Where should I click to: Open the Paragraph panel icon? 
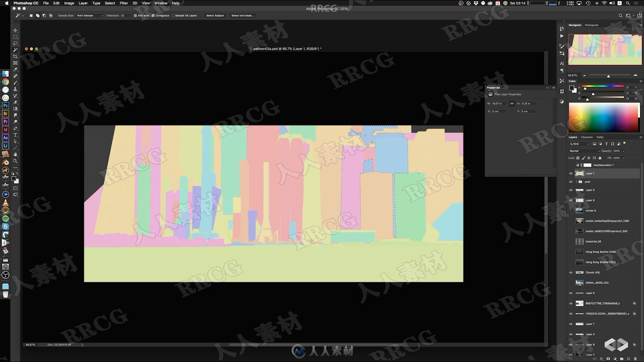point(562,71)
